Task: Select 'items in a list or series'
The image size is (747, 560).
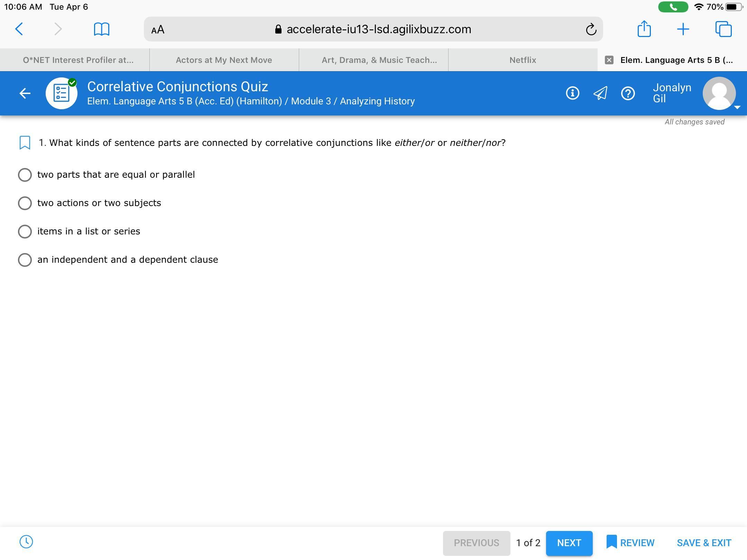Action: pos(25,232)
